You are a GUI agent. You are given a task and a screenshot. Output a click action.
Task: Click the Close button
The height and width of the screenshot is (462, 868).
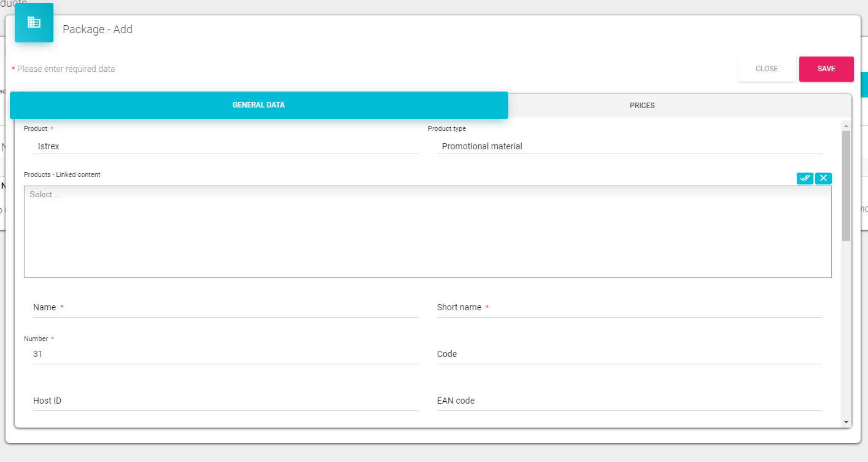(x=766, y=69)
